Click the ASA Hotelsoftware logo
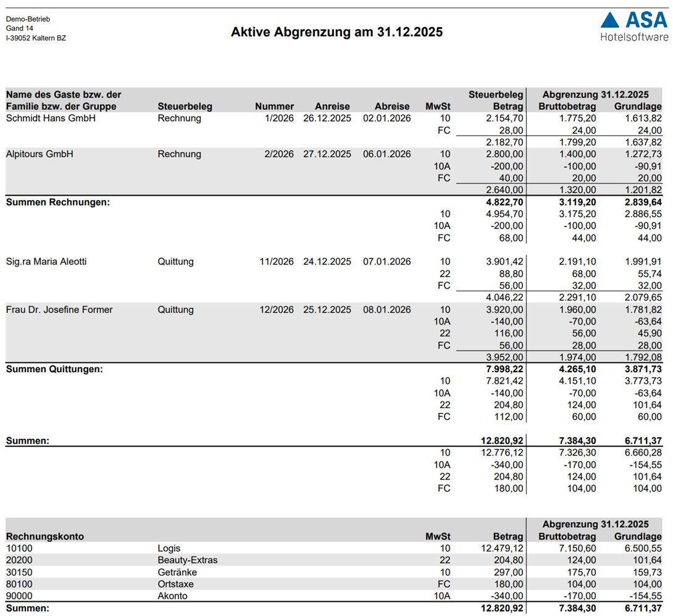This screenshot has height=616, width=673. pos(634,27)
